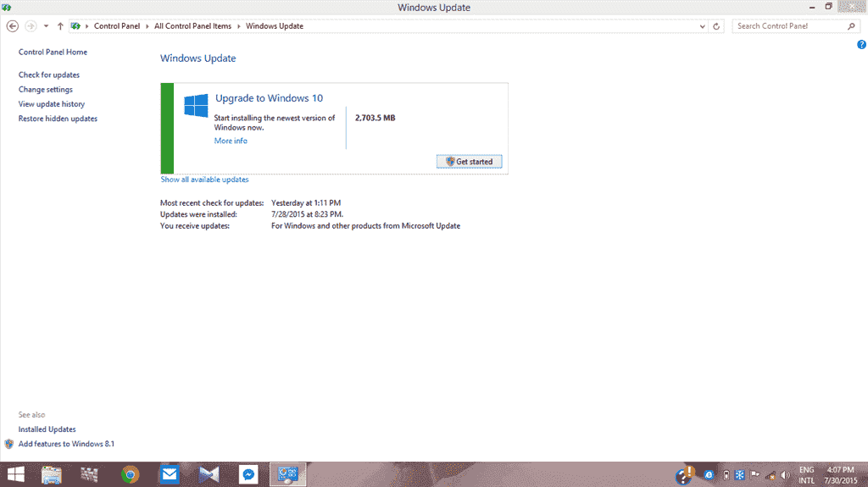Open the blue Help question mark icon
This screenshot has height=487, width=868.
(x=861, y=45)
